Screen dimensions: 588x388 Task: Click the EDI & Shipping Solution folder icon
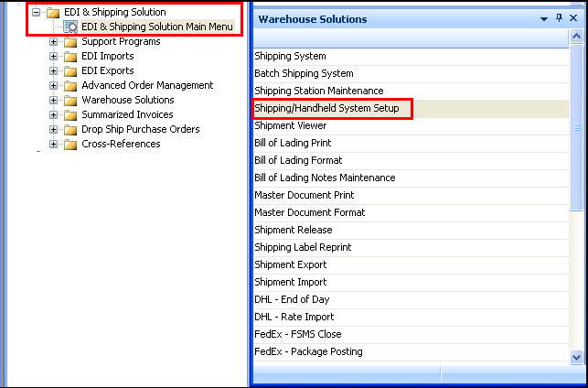[x=53, y=13]
